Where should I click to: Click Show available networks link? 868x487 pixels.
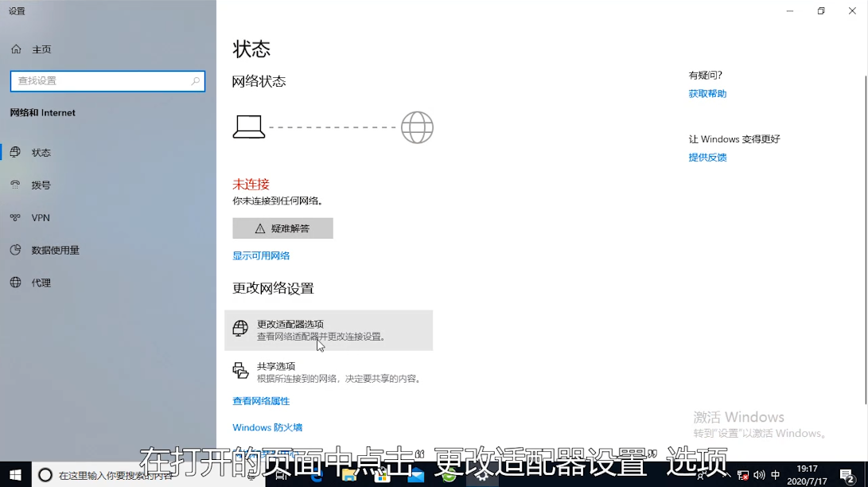[261, 256]
